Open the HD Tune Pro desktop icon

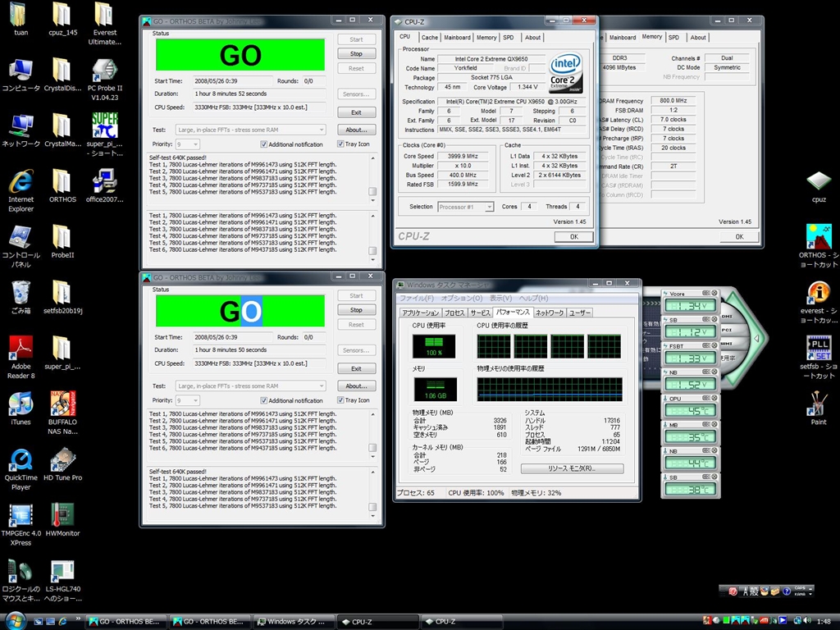[x=62, y=461]
